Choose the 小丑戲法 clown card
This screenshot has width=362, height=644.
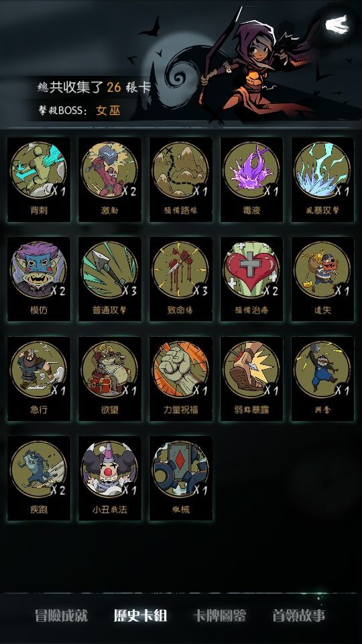click(x=109, y=479)
